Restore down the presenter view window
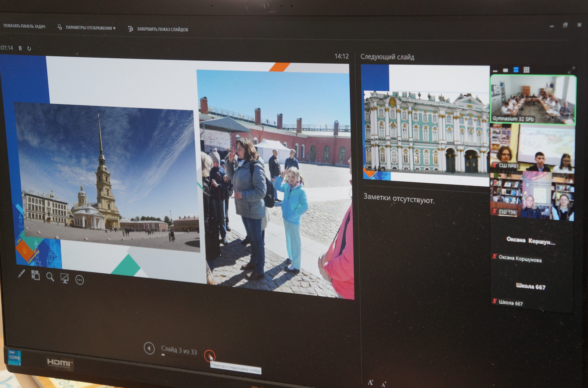 click(x=565, y=25)
